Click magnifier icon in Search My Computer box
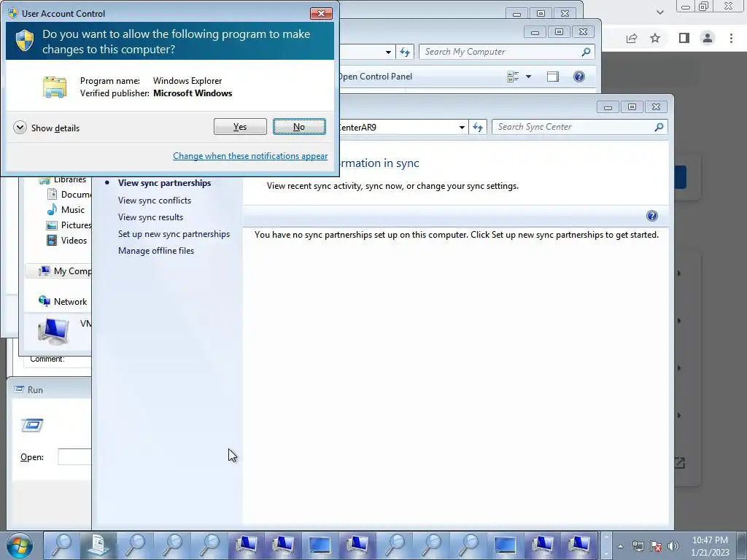 pos(586,52)
